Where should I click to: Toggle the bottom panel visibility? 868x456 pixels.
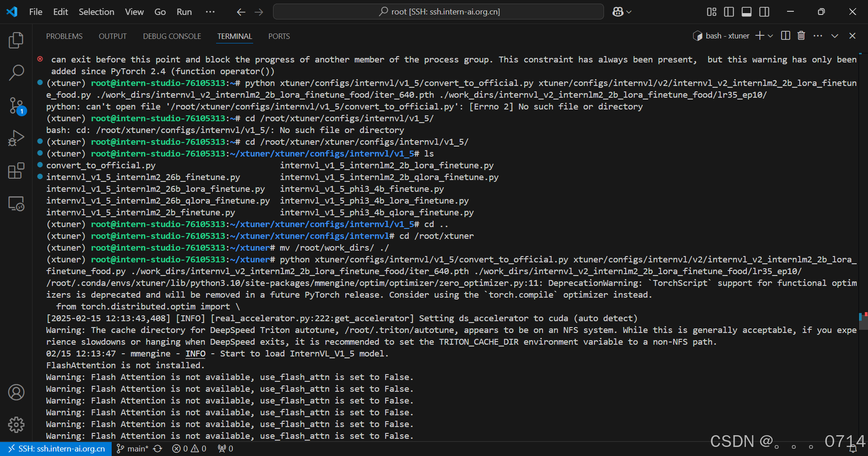click(x=747, y=12)
